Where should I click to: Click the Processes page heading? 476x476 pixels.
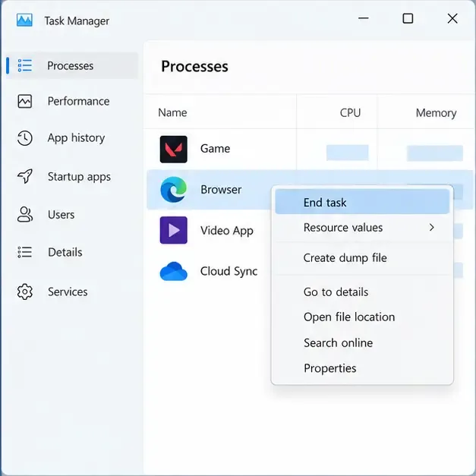point(194,66)
